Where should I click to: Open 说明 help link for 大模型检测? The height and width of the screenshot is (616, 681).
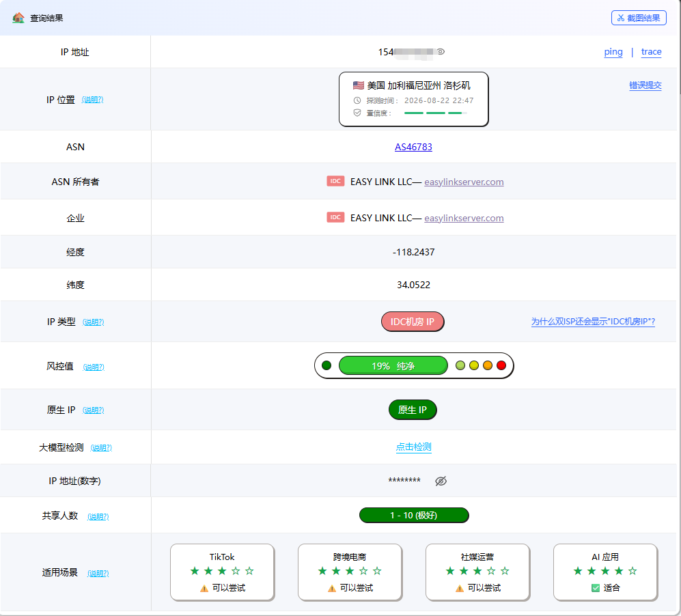[x=101, y=447]
